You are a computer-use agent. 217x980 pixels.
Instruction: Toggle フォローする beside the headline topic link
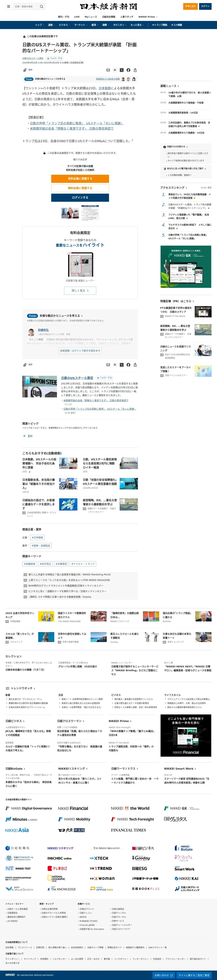click(54, 58)
